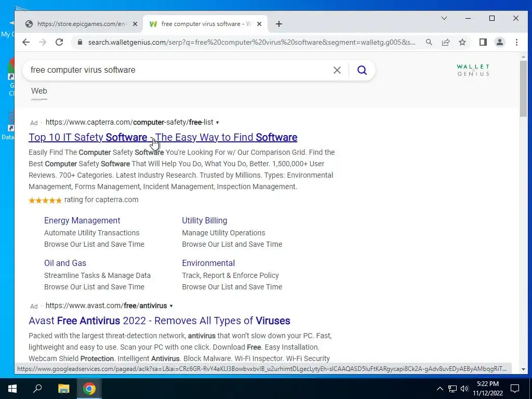Submit search with magnifier button
Screen dimensions: 532x399
coord(362,70)
